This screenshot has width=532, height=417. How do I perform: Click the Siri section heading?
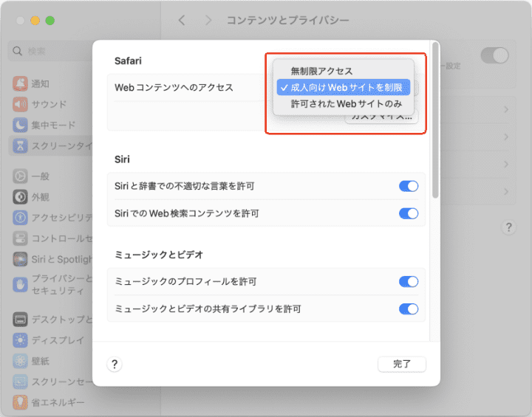point(122,159)
